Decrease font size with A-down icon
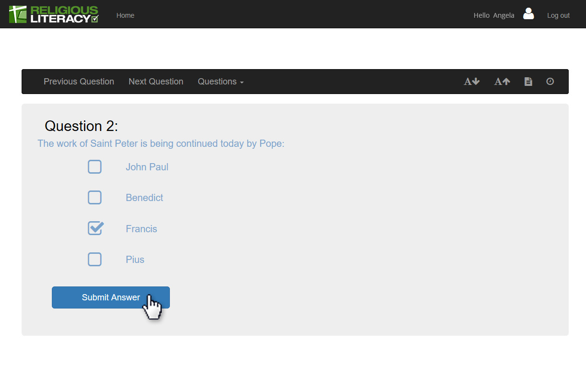Viewport: 586px width, 392px height. pos(471,82)
